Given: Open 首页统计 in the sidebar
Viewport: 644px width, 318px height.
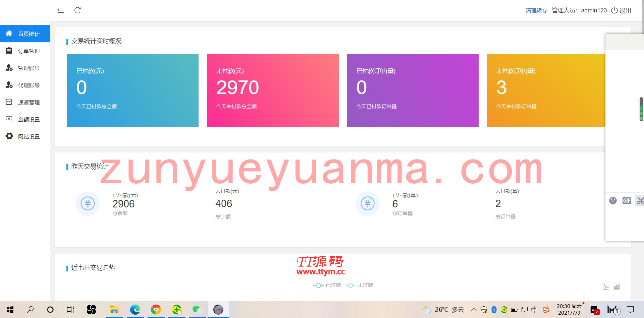Looking at the screenshot, I should 25,34.
